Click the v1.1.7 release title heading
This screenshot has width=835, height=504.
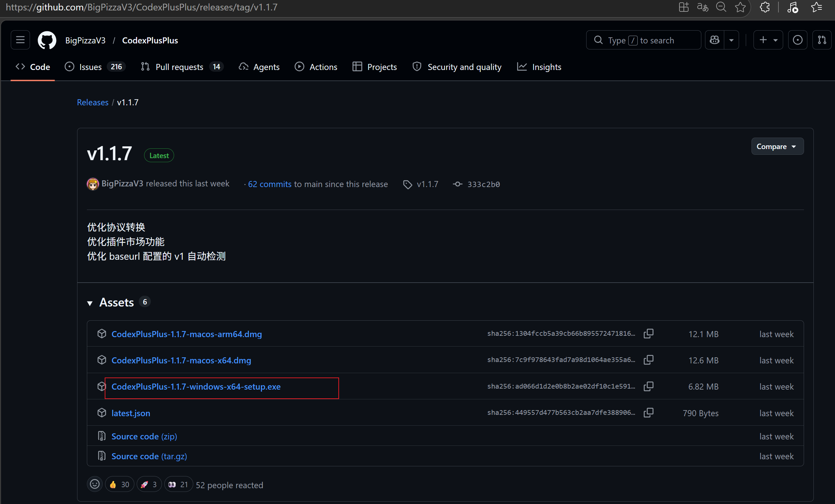click(109, 153)
